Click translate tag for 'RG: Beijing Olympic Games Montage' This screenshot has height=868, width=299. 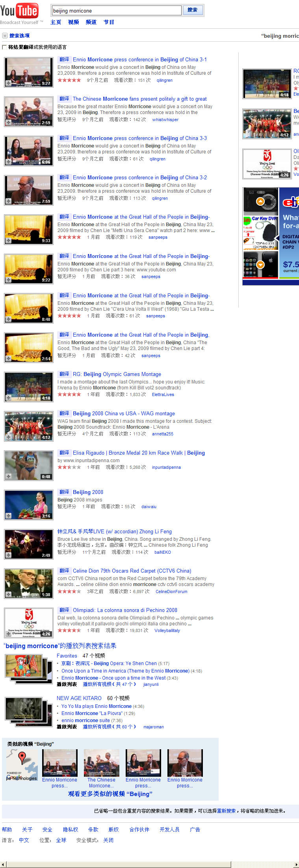point(64,374)
